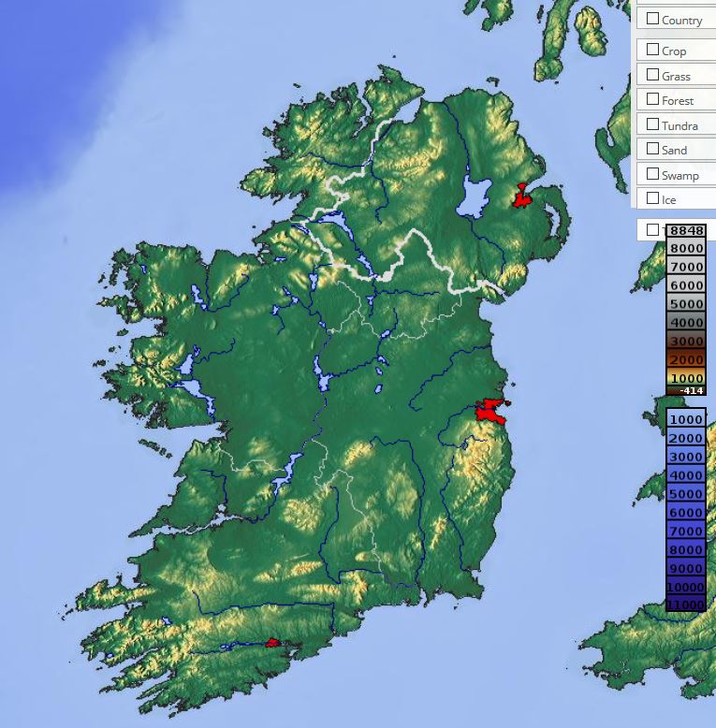This screenshot has width=716, height=728.
Task: Check the Forest layer box
Action: point(652,99)
